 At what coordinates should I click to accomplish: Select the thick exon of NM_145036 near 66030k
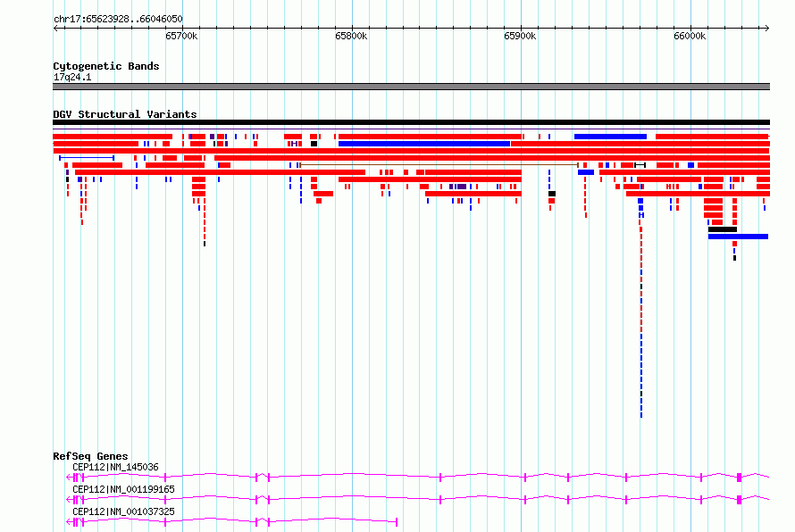(x=740, y=478)
